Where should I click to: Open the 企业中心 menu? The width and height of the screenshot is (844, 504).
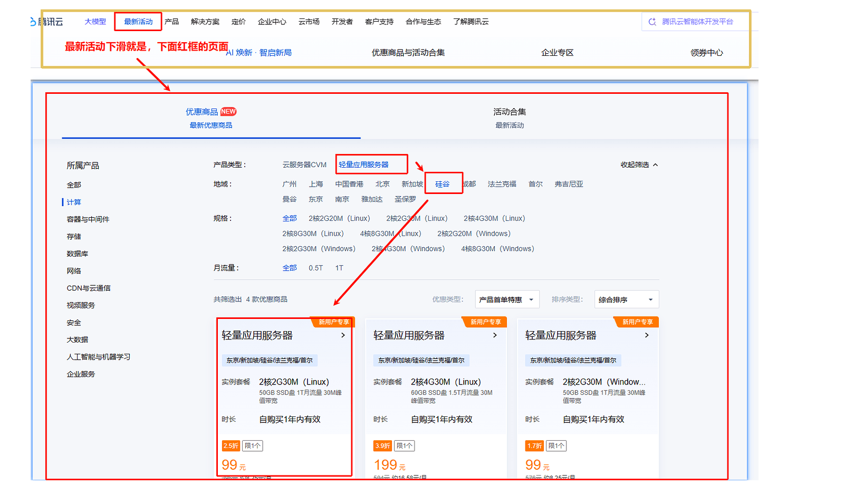point(272,22)
